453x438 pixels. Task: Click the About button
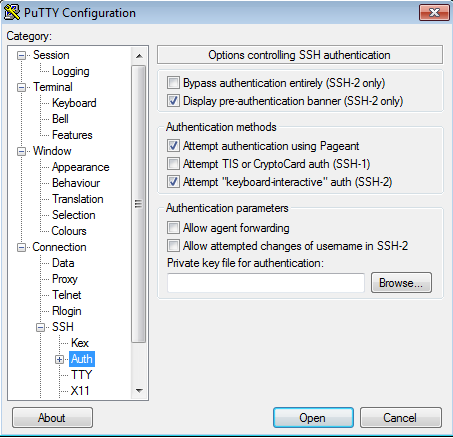[52, 418]
